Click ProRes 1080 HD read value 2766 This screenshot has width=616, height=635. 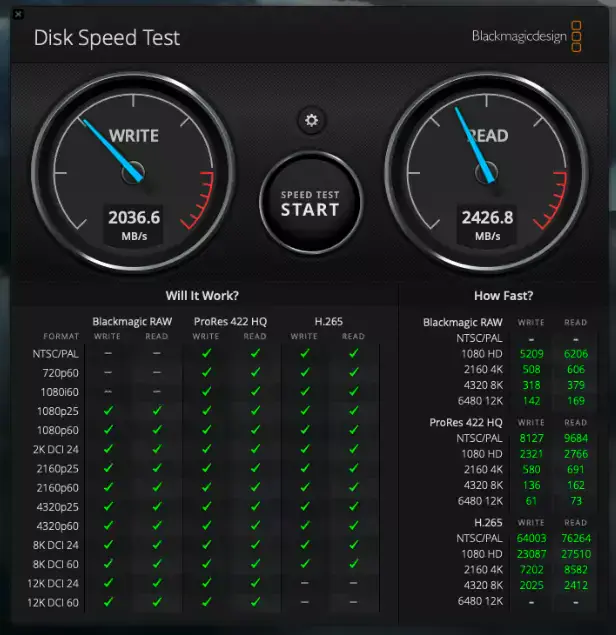576,454
